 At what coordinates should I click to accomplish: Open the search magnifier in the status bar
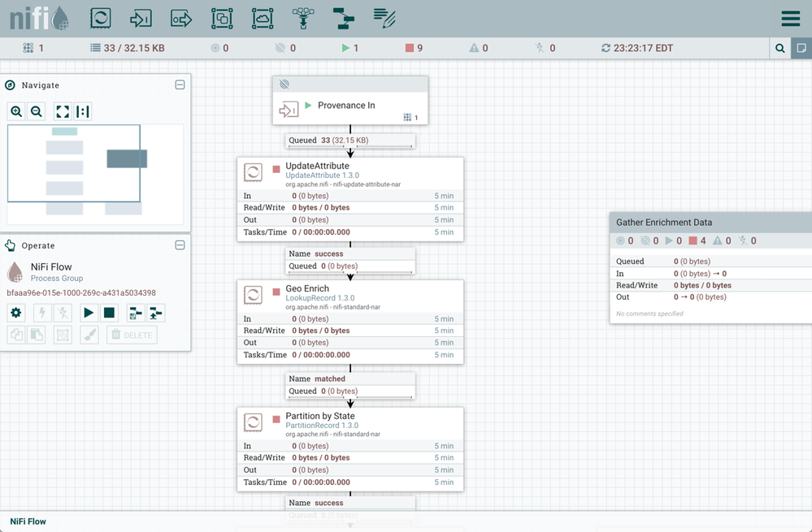[780, 49]
